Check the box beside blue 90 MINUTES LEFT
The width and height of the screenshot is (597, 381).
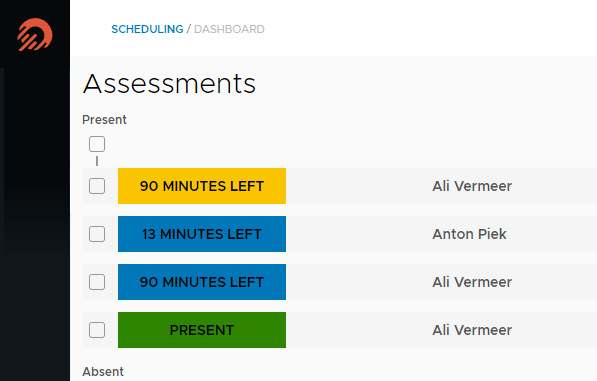(97, 282)
